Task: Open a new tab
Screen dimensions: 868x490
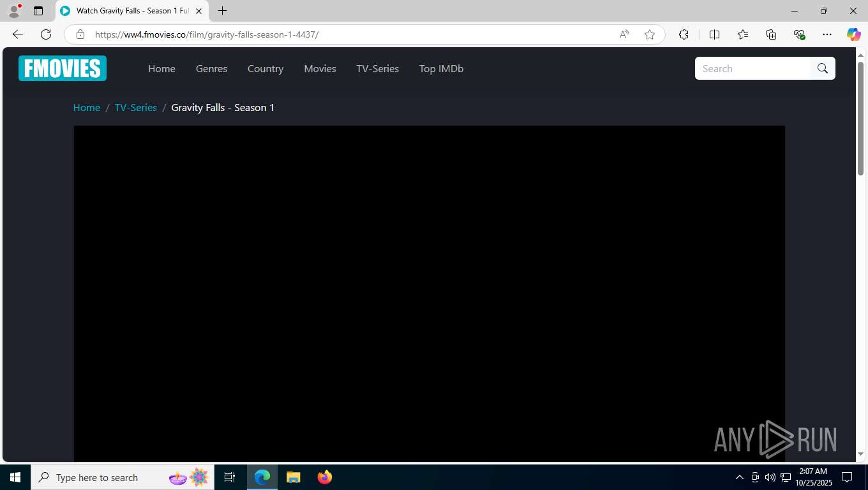Action: 222,11
